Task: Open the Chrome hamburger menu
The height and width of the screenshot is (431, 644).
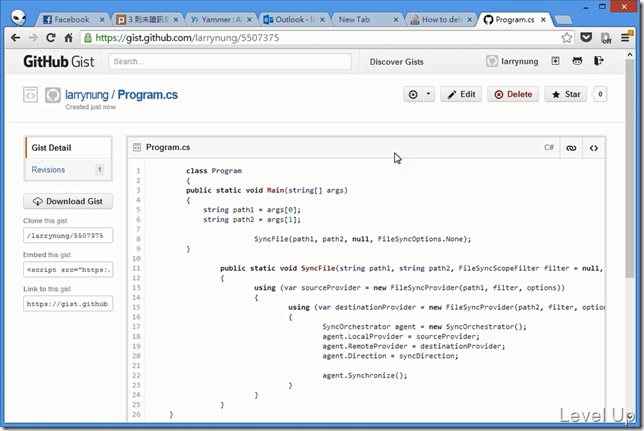Action: tap(625, 38)
